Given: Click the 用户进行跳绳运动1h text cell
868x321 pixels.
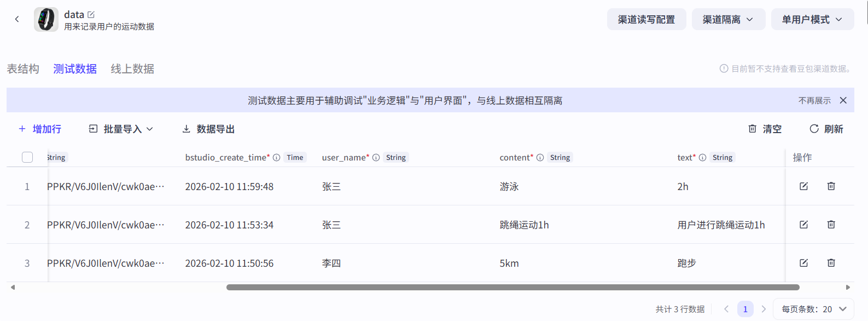Looking at the screenshot, I should point(721,225).
